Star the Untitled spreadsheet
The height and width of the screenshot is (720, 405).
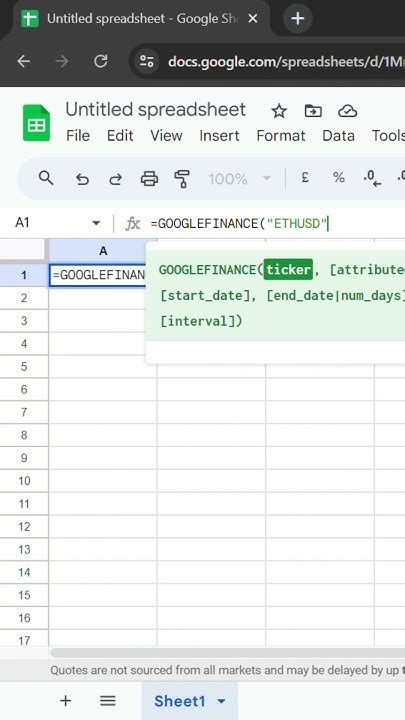click(279, 111)
